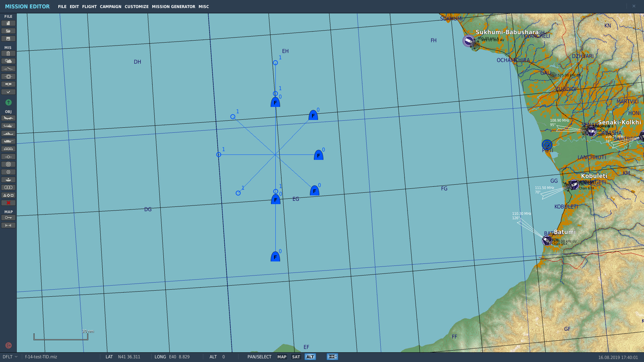Select the add airplane group tool
The width and height of the screenshot is (644, 362).
(8, 118)
